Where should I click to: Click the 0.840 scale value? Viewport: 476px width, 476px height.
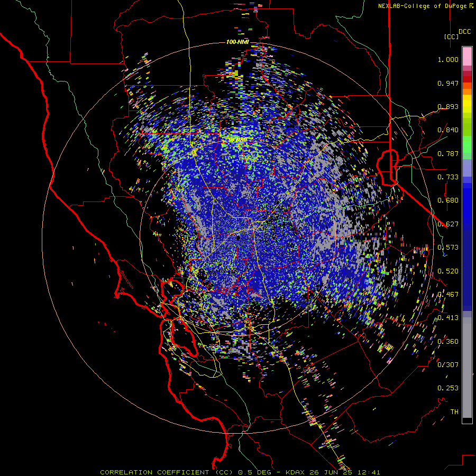pos(448,130)
